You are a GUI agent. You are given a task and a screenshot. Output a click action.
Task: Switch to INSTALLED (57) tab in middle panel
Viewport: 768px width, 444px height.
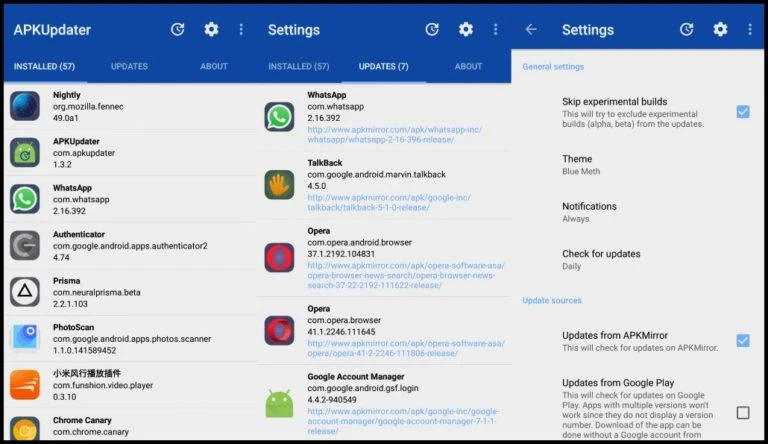299,66
